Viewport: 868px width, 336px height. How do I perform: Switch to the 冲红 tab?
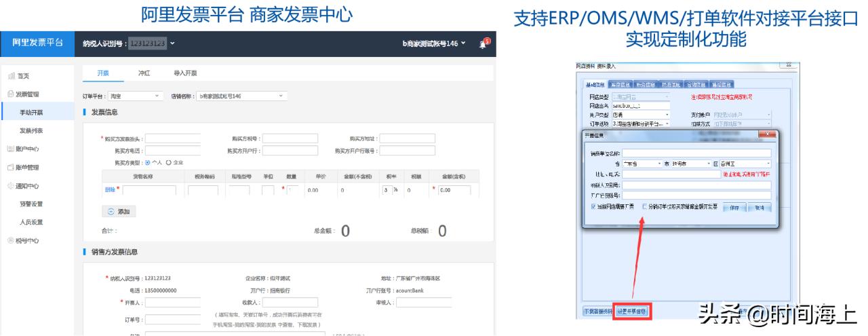(144, 73)
